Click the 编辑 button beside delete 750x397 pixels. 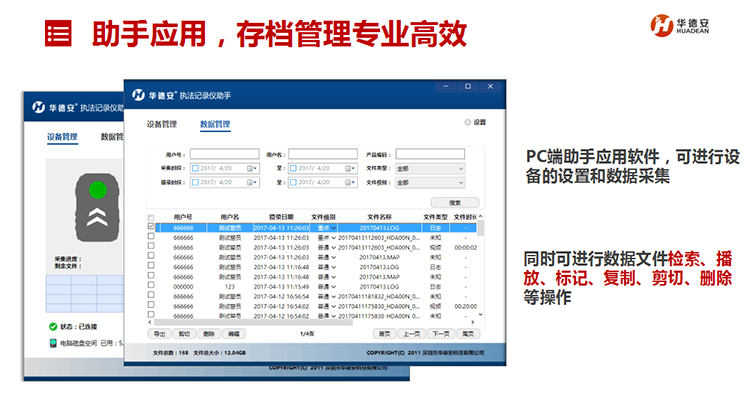(234, 334)
